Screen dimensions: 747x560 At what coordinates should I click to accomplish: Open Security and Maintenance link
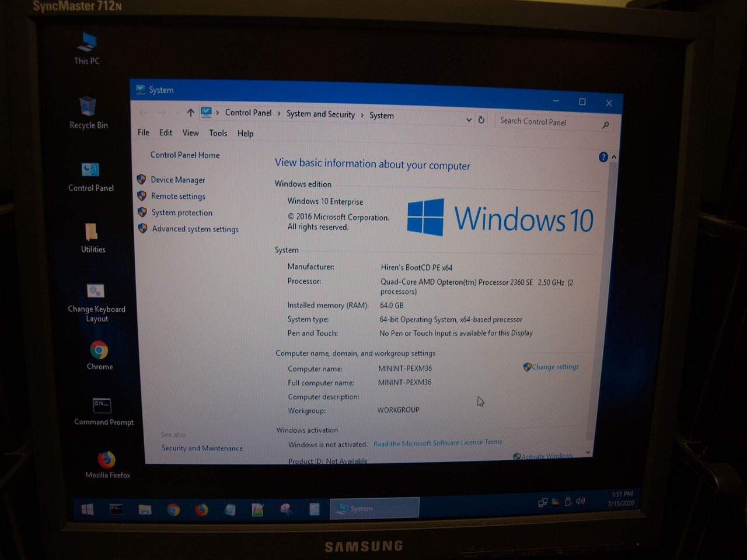pos(203,448)
